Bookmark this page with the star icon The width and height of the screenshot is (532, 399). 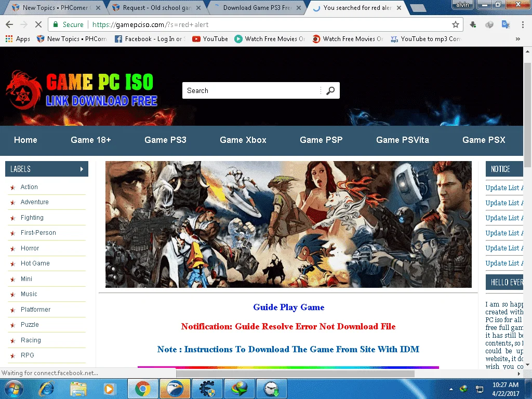coord(455,24)
